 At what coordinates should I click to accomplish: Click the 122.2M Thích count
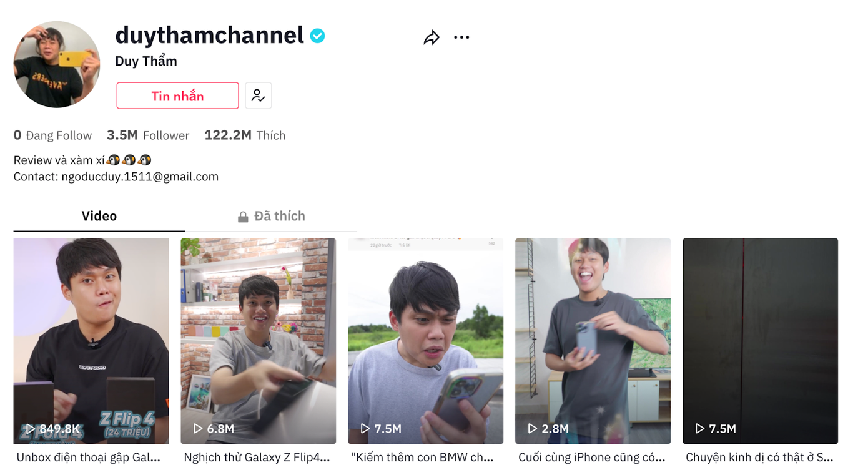[x=245, y=135]
